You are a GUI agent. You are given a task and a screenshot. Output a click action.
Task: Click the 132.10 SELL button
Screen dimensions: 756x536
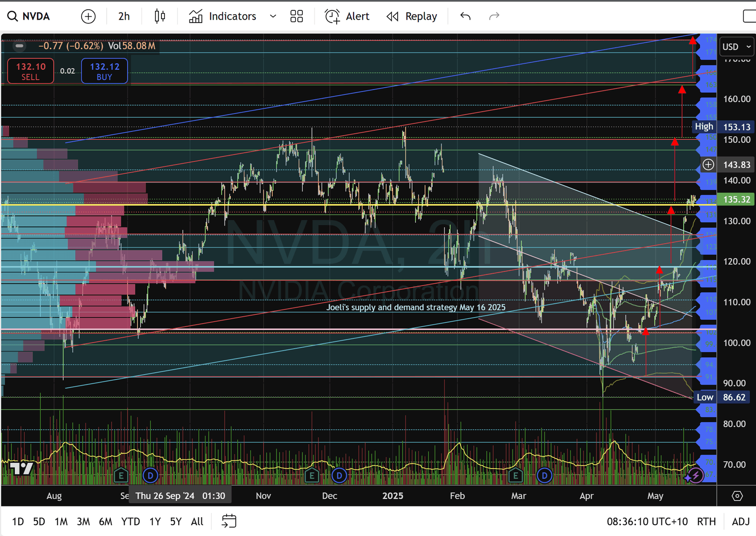click(30, 70)
